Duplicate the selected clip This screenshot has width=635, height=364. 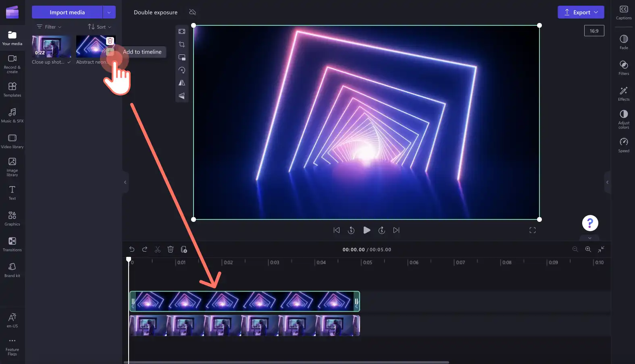184,250
